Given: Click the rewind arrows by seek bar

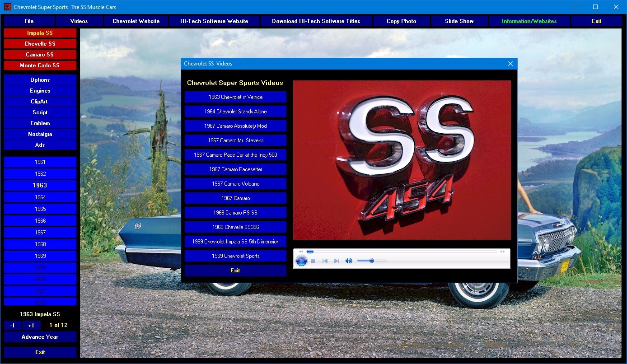Looking at the screenshot, I should point(301,252).
